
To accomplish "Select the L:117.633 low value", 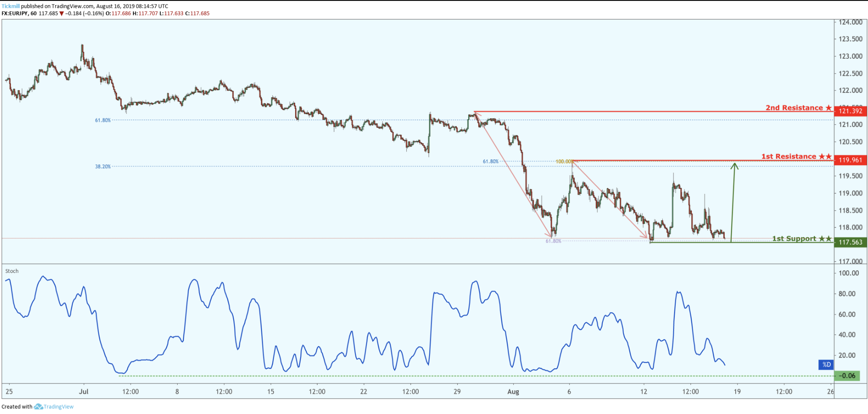I will 171,14.
